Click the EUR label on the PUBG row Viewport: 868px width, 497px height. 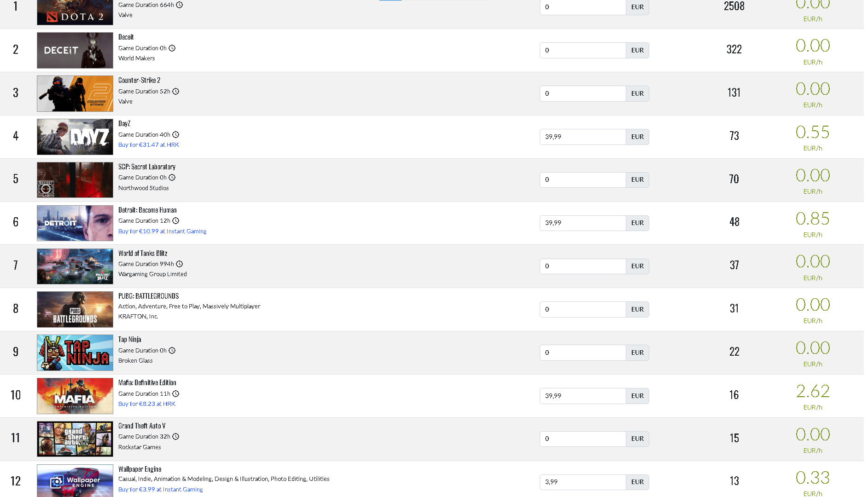pyautogui.click(x=638, y=310)
